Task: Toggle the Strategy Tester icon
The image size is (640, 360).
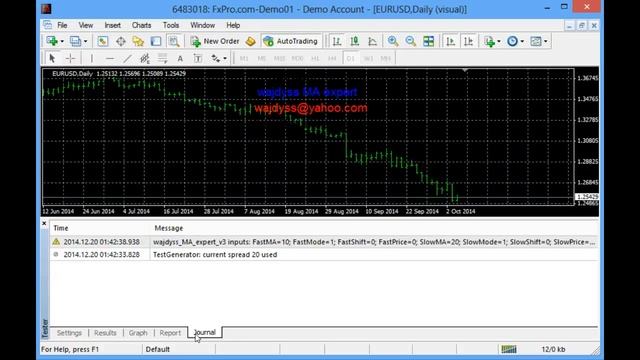Action: 174,41
